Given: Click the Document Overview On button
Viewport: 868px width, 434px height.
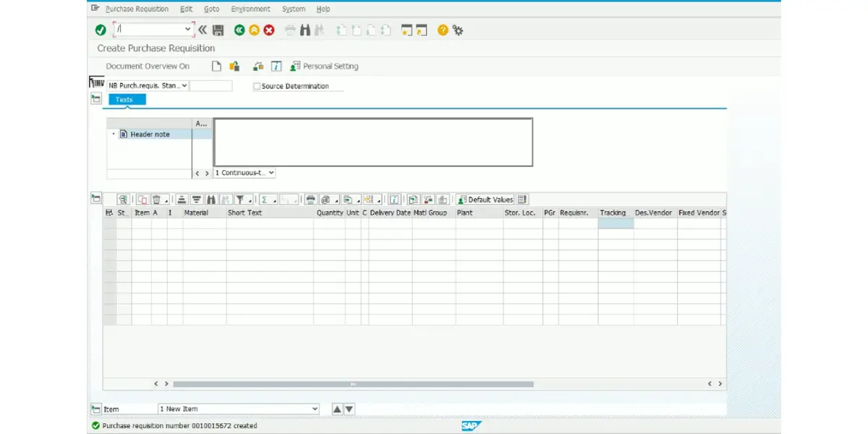Looking at the screenshot, I should tap(148, 67).
